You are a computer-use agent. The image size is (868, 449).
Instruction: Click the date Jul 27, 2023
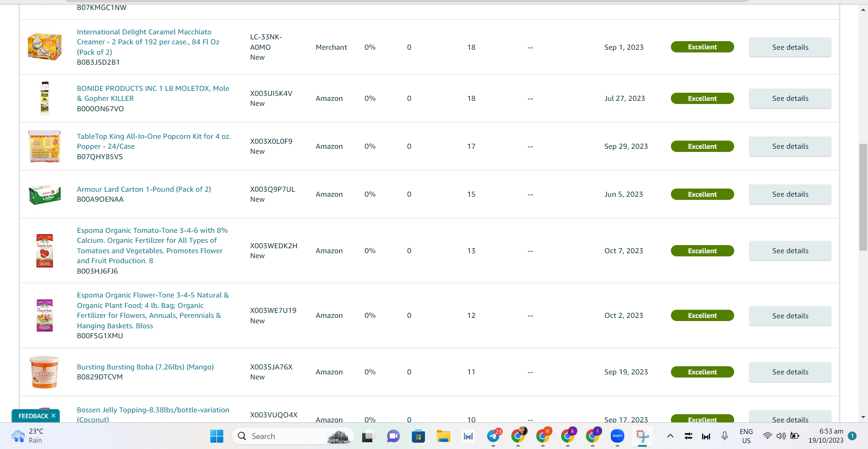pyautogui.click(x=625, y=98)
